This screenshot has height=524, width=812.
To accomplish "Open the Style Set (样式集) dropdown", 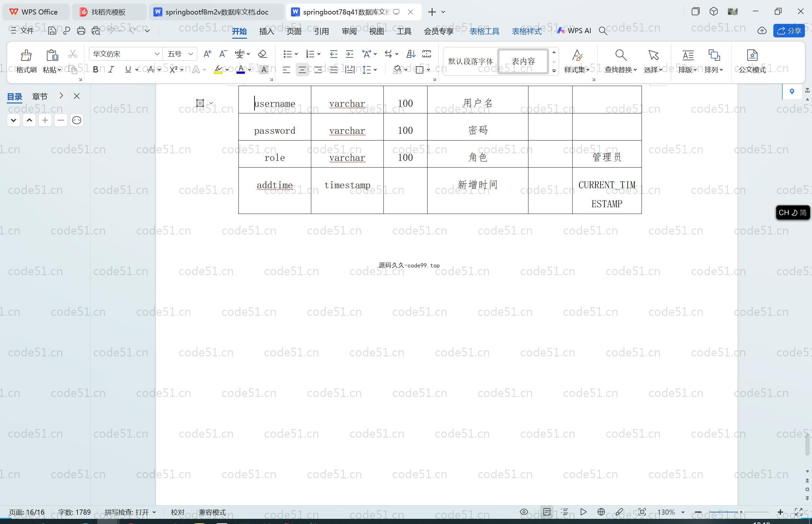I will (577, 69).
